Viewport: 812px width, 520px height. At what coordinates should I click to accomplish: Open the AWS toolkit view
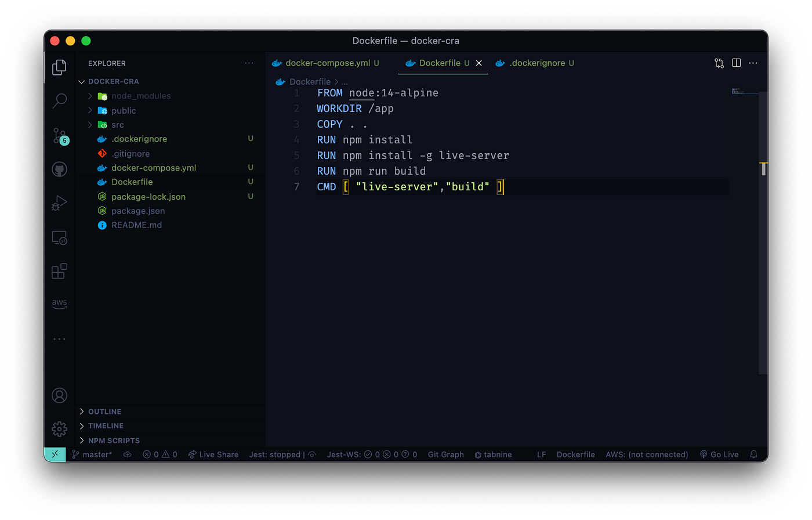[x=59, y=304]
